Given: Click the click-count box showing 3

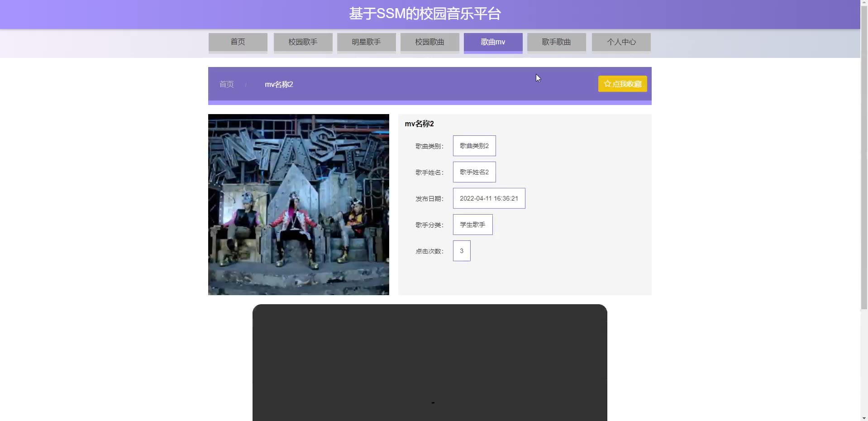Looking at the screenshot, I should click(x=462, y=251).
